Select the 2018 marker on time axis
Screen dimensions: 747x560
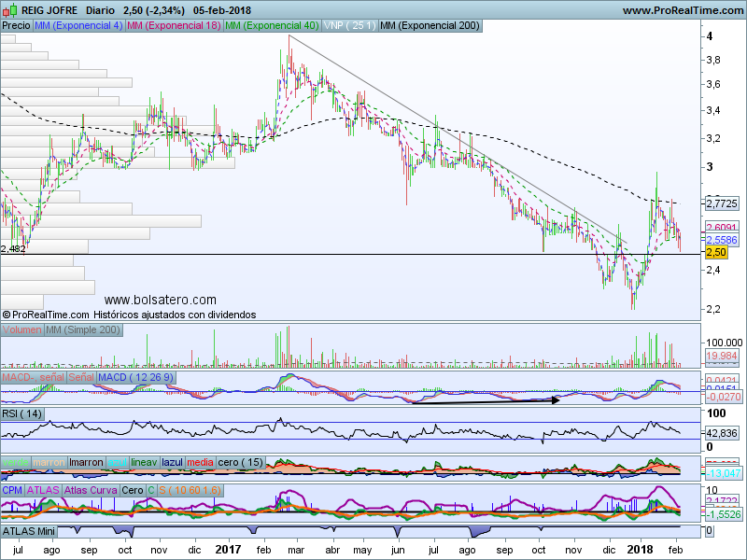pos(640,552)
